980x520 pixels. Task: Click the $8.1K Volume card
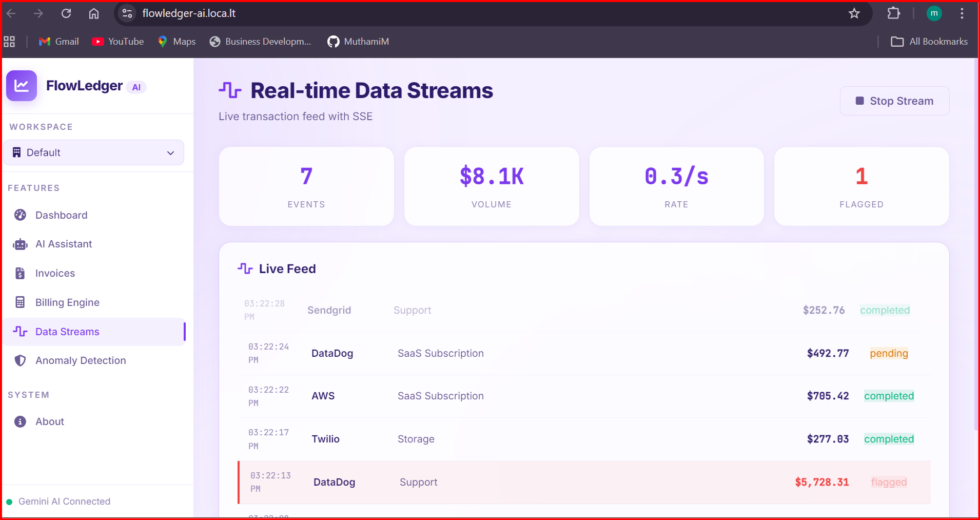492,186
